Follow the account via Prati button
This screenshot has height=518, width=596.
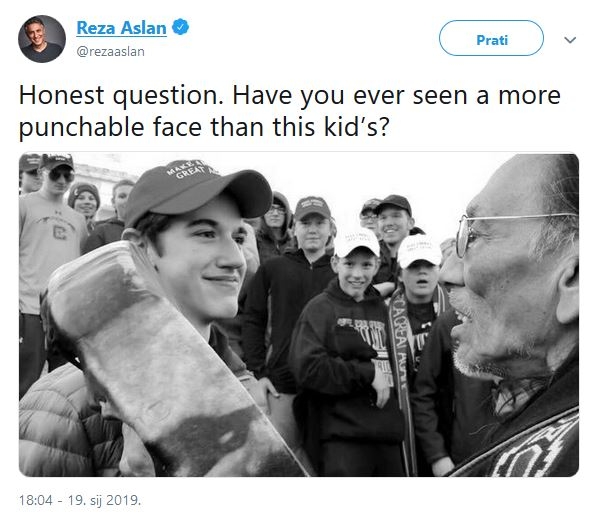[491, 38]
